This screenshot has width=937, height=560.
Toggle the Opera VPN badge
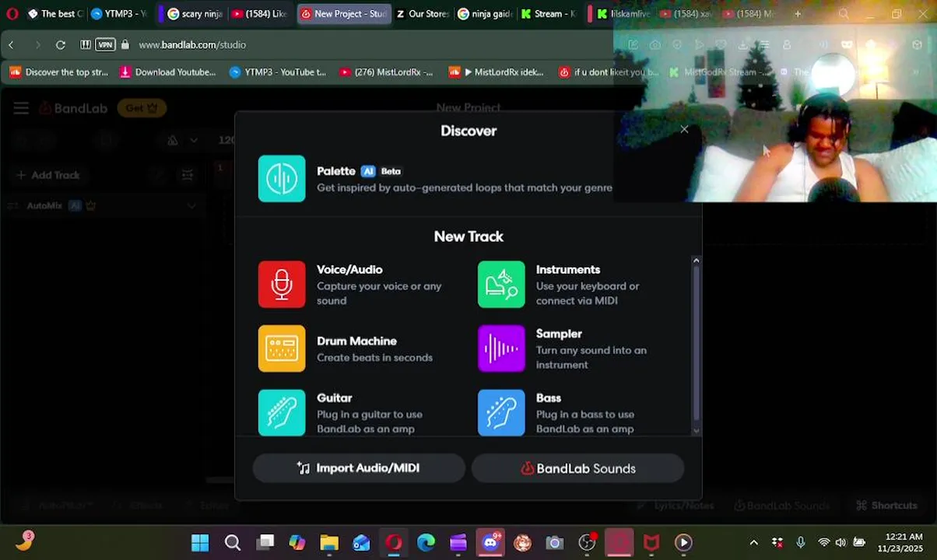(x=105, y=45)
